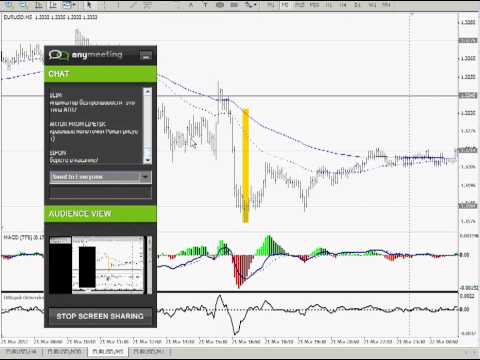Click the anymeeting logo

pyautogui.click(x=85, y=54)
